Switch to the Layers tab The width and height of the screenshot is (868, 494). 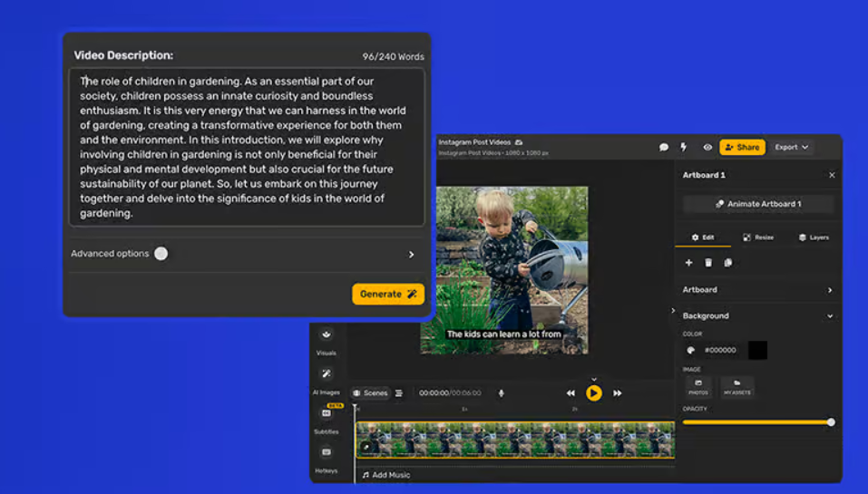pyautogui.click(x=814, y=237)
